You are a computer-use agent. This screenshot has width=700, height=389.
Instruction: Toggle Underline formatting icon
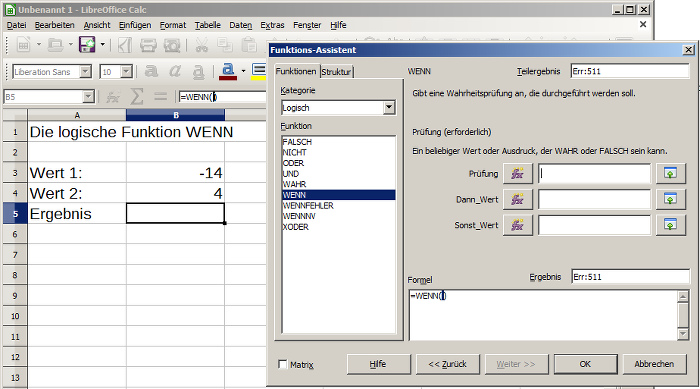[x=198, y=71]
